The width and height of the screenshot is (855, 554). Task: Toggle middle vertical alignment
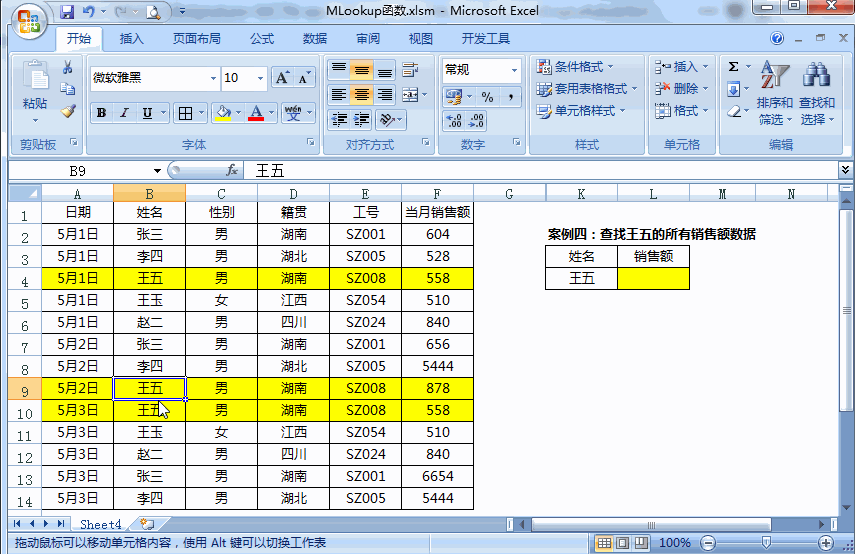[362, 69]
